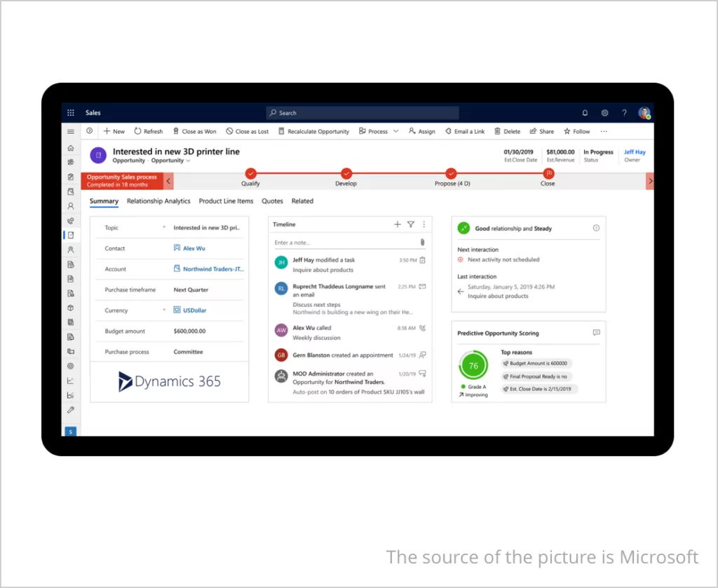Click the Search input field
The image size is (718, 588).
pos(362,113)
